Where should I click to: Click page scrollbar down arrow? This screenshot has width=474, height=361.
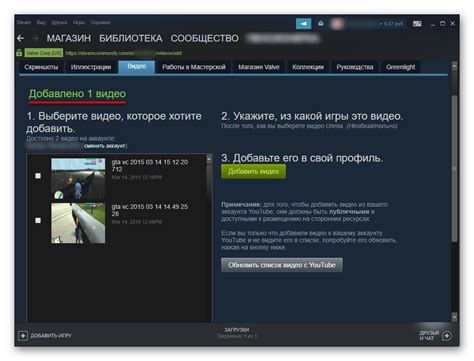coord(454,316)
